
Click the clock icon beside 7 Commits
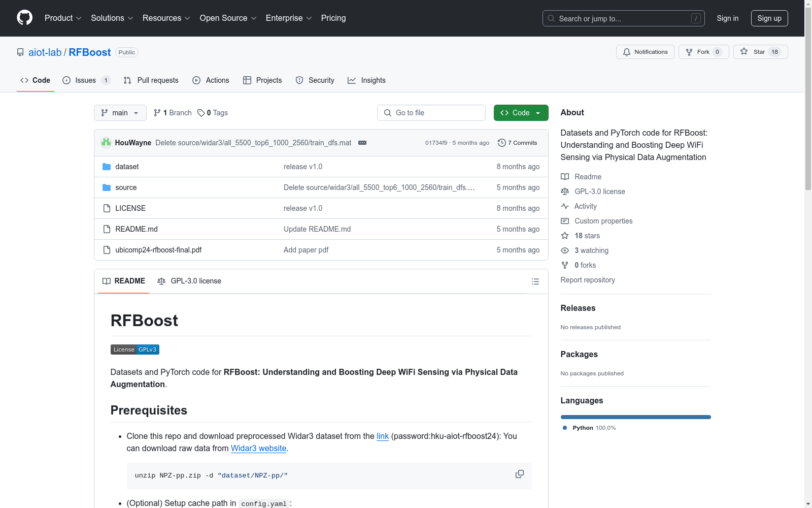point(502,143)
